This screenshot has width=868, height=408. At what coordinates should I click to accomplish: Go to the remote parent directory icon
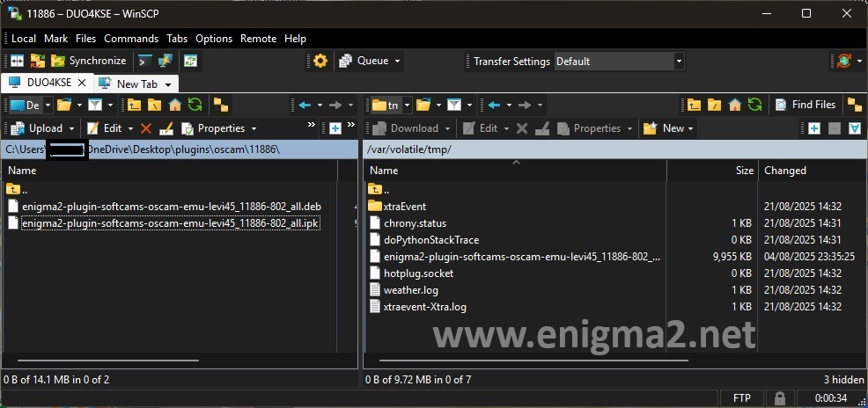(x=695, y=105)
